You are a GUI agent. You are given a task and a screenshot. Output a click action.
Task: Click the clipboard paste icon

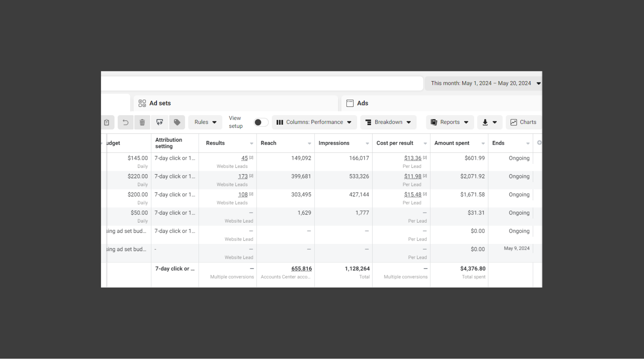point(107,122)
